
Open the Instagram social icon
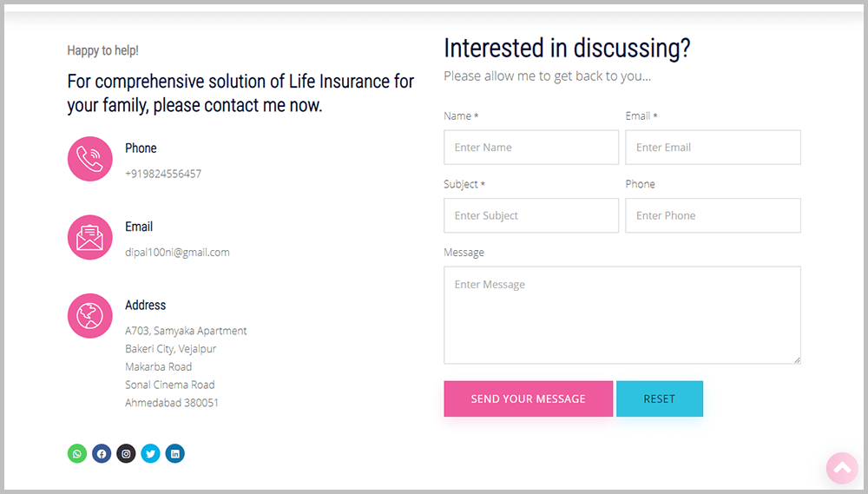(x=126, y=453)
